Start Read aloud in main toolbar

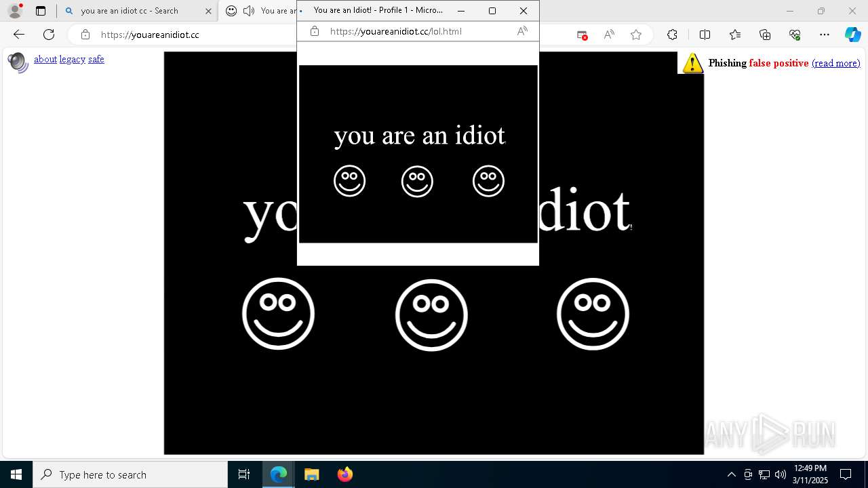609,35
